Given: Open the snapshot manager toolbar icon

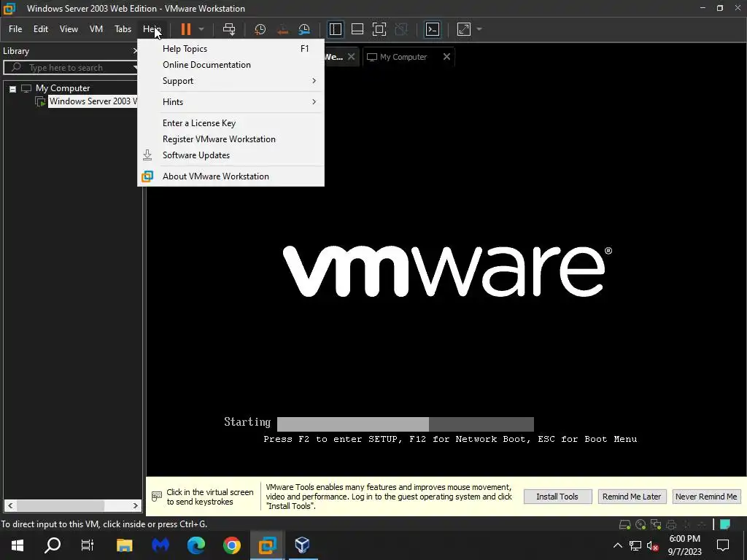Looking at the screenshot, I should (304, 29).
